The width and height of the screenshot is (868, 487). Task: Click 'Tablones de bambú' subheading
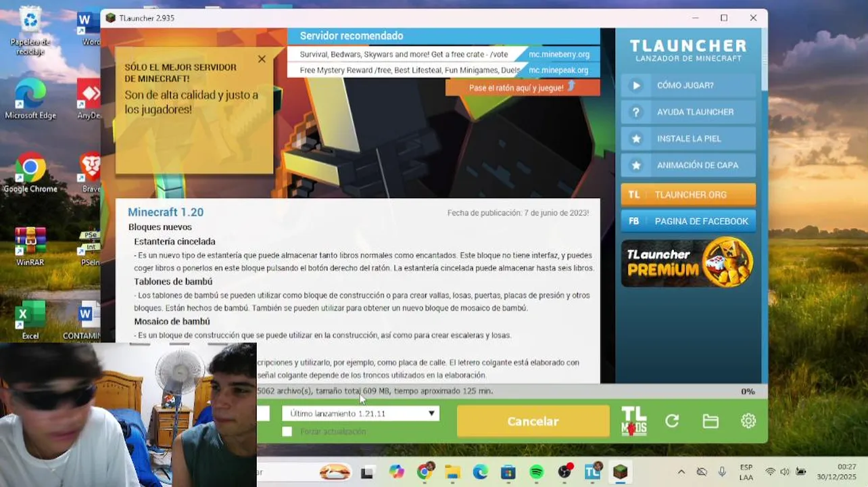click(x=173, y=281)
